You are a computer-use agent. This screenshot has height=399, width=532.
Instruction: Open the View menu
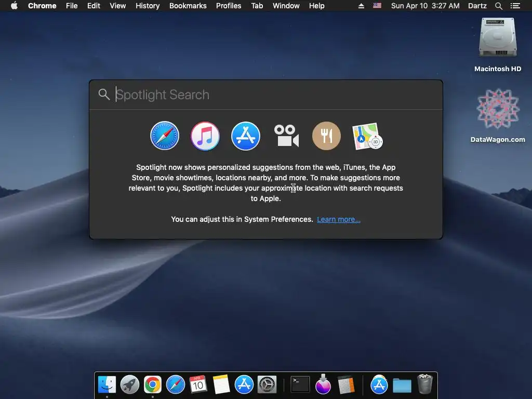[118, 6]
